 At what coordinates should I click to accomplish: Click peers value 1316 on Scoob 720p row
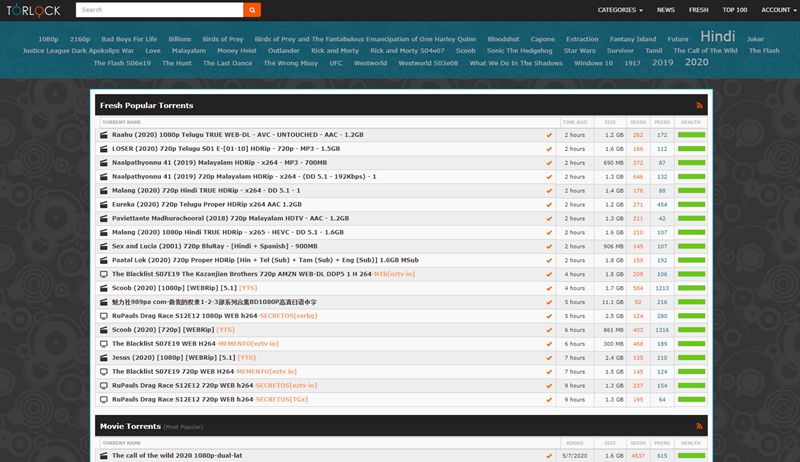pos(662,330)
